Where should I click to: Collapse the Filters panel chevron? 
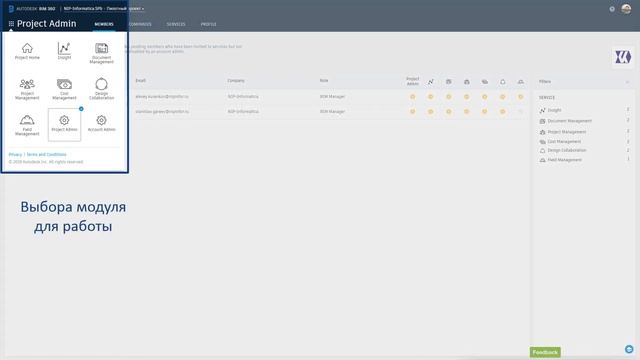[627, 82]
